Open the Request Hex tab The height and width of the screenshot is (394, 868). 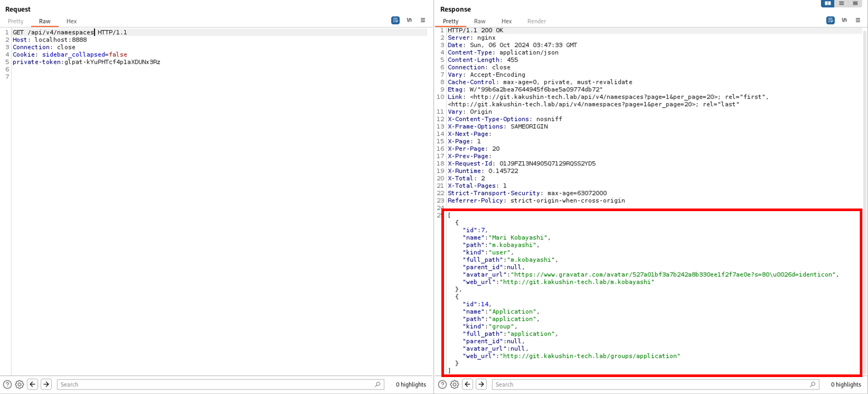coord(72,21)
